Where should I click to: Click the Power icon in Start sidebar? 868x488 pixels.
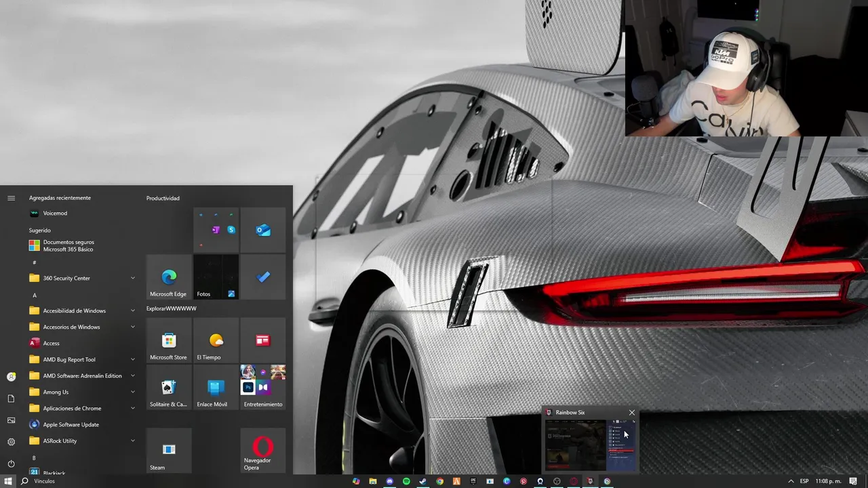[x=11, y=464]
